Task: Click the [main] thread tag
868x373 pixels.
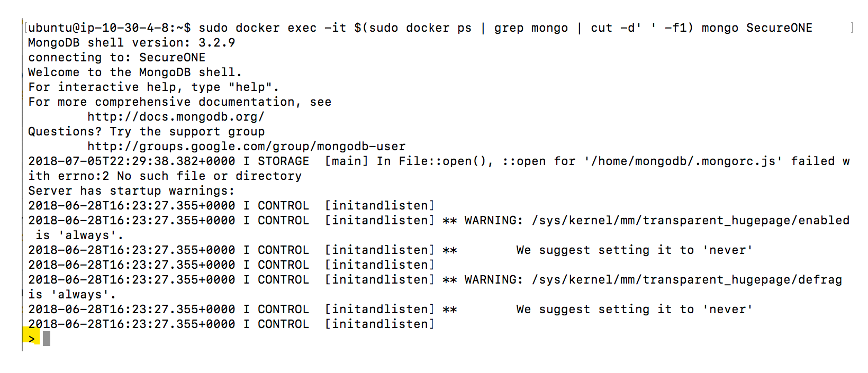Action: (346, 161)
